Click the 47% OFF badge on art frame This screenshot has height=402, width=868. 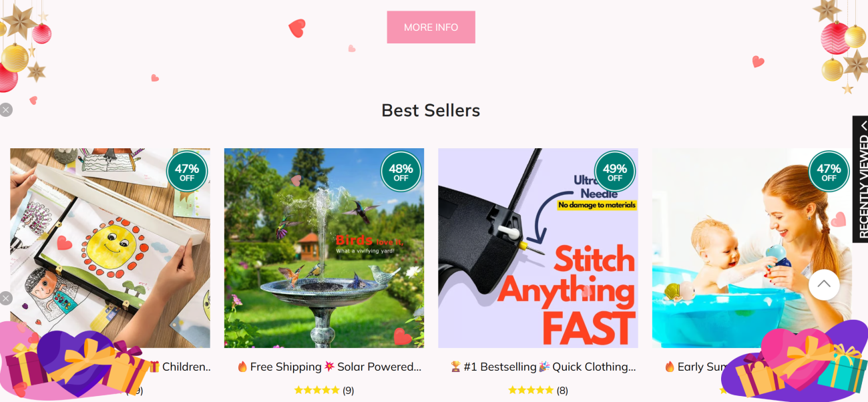click(x=187, y=172)
